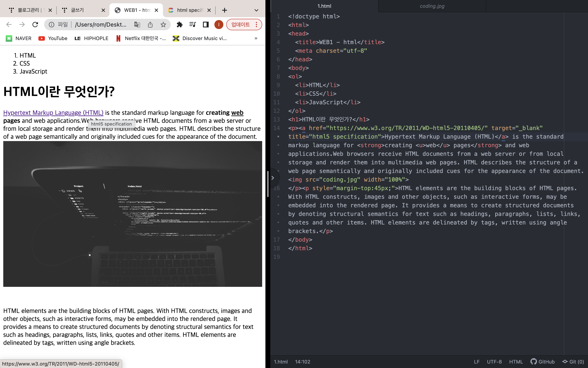This screenshot has width=588, height=368.
Task: Click line number 16 in the editor gutter
Action: pyautogui.click(x=276, y=188)
